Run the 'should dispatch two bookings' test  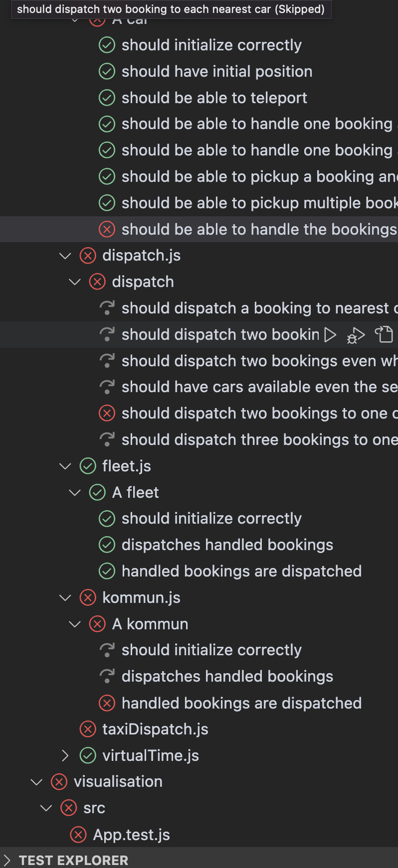coord(330,334)
